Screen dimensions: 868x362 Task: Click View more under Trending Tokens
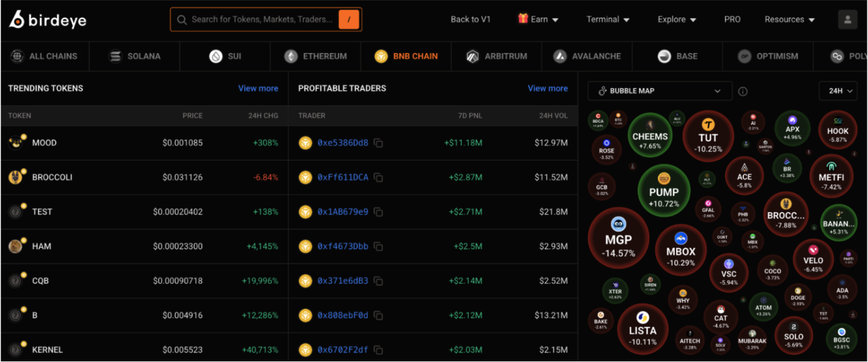pyautogui.click(x=258, y=88)
